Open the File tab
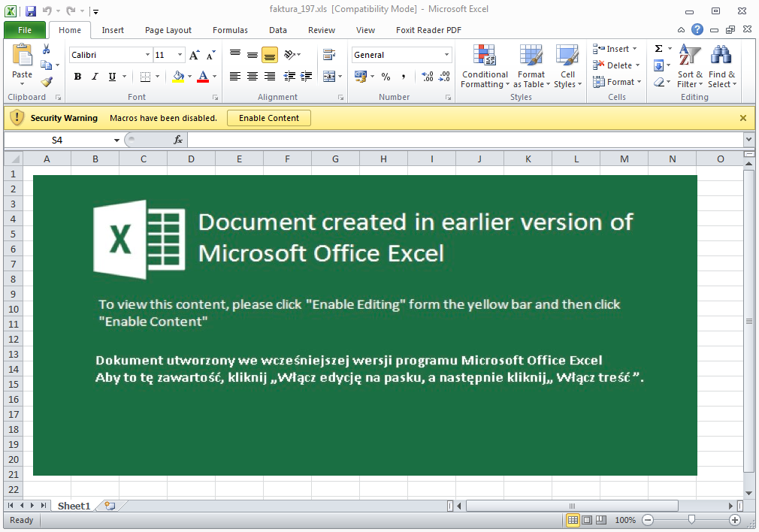 point(25,30)
